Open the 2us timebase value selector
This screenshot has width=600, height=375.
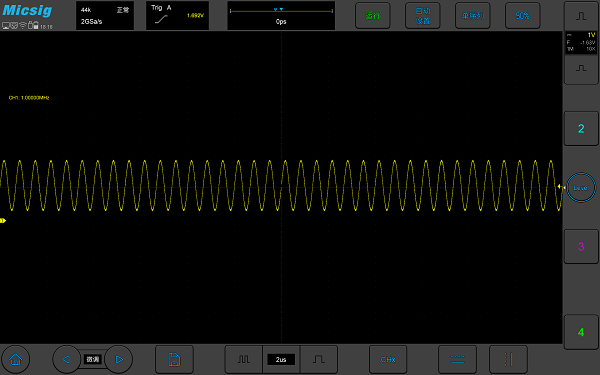coord(281,359)
